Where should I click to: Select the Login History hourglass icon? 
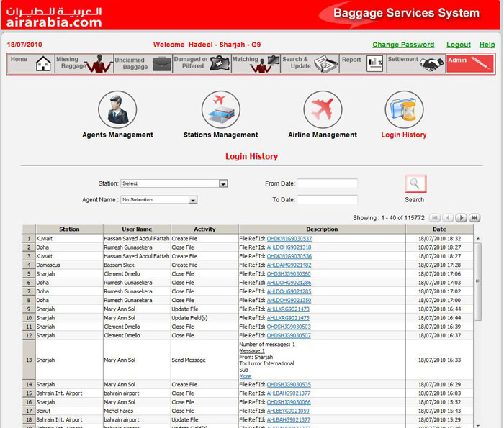[x=404, y=110]
